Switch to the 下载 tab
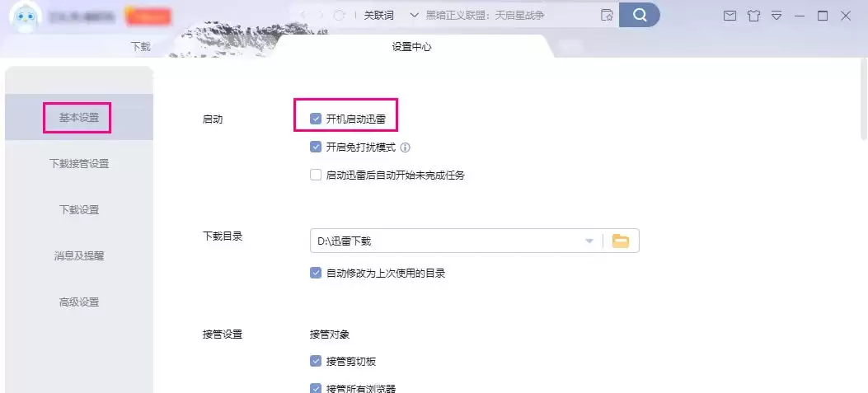Viewport: 868px width, 393px height. pyautogui.click(x=141, y=47)
